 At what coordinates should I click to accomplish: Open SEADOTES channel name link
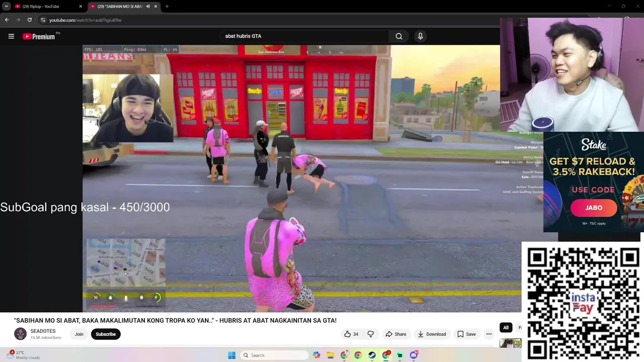point(43,331)
